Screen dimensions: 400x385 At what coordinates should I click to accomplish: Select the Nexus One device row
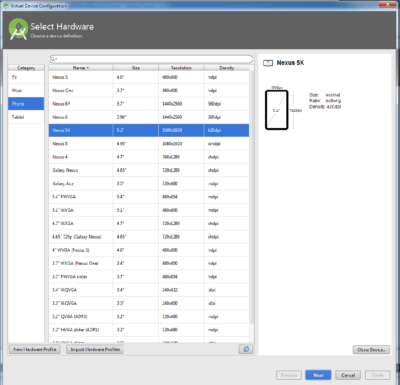coord(149,90)
